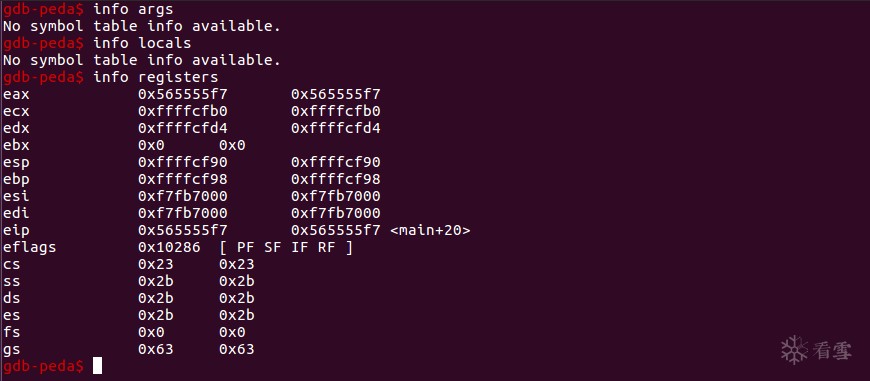Click the ebx value 0x0
The image size is (870, 381).
pos(151,145)
